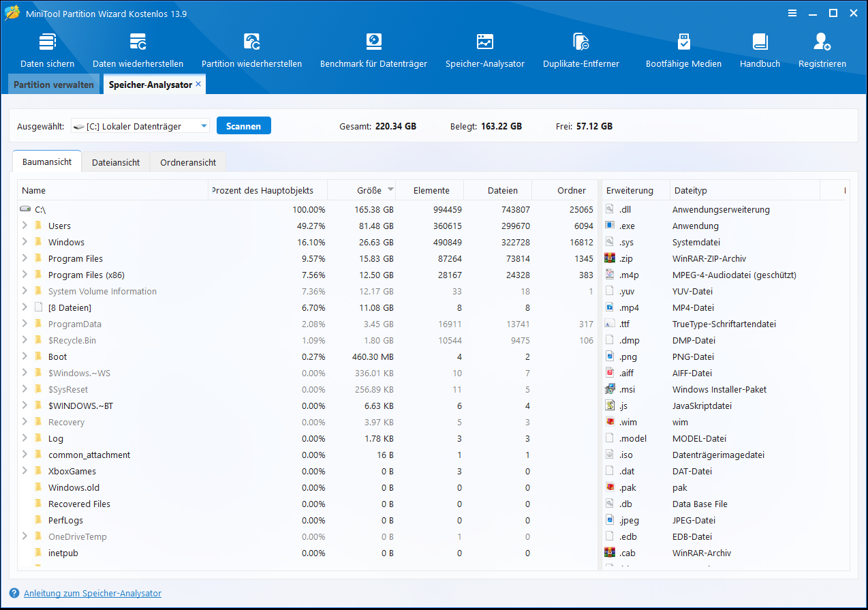
Task: Select the .zip WinRAR archive icon
Action: click(610, 258)
